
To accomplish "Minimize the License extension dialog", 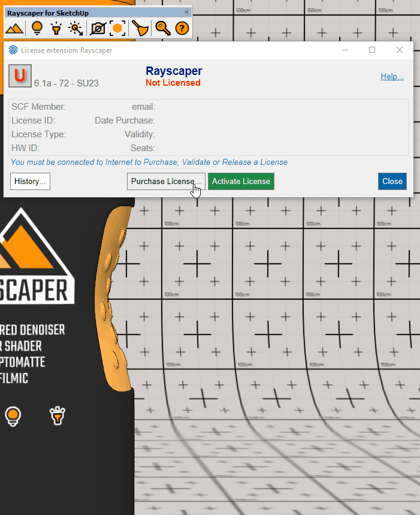I will point(345,50).
